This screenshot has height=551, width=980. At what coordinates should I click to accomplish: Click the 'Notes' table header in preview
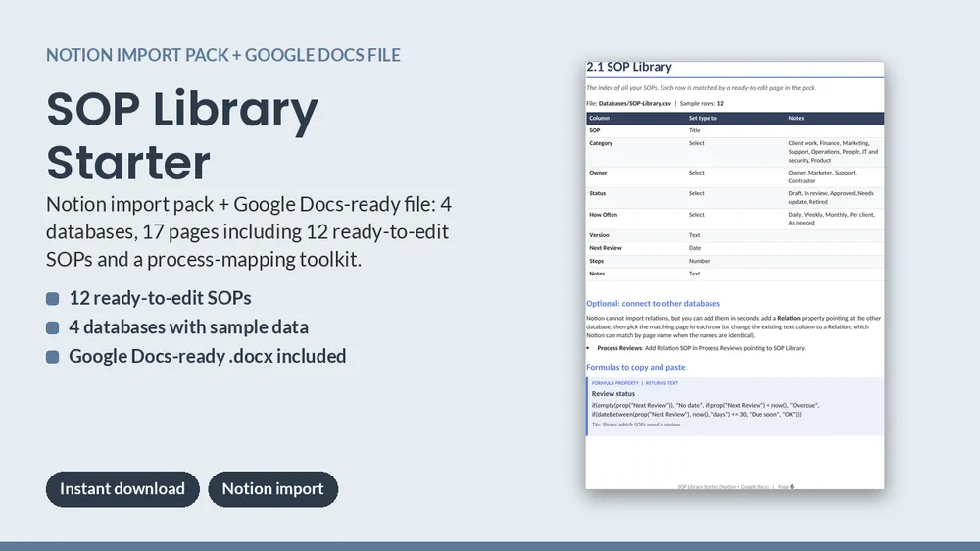click(796, 119)
